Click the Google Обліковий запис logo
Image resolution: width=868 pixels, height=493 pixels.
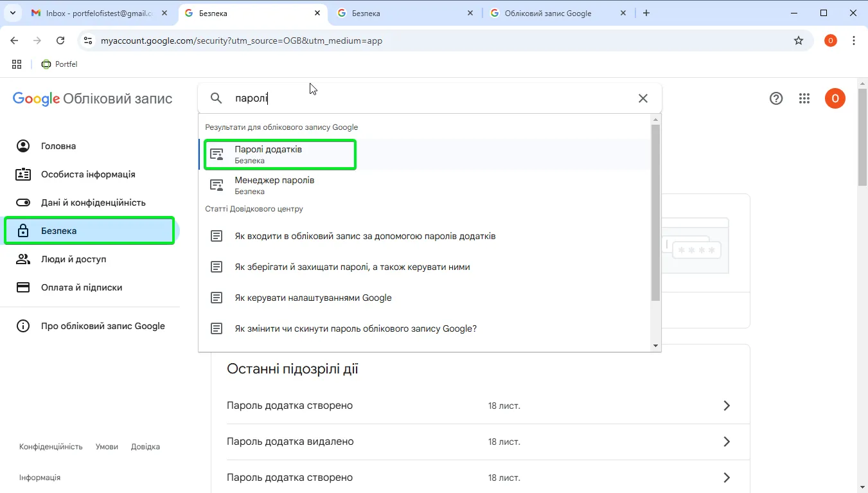coord(93,98)
